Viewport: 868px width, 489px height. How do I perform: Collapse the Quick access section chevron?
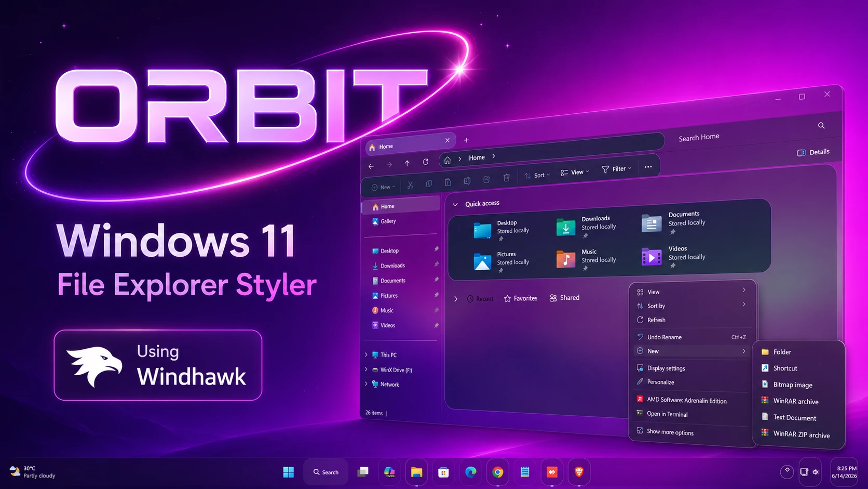(x=455, y=205)
